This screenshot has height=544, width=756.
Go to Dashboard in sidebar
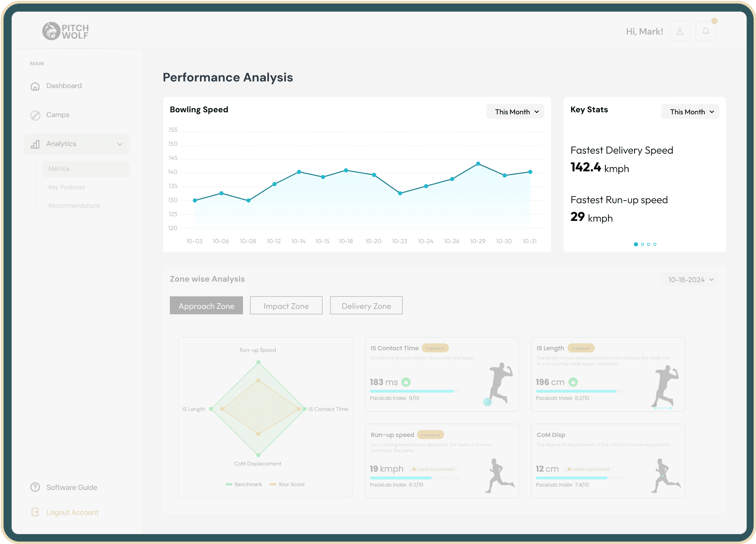(x=64, y=86)
